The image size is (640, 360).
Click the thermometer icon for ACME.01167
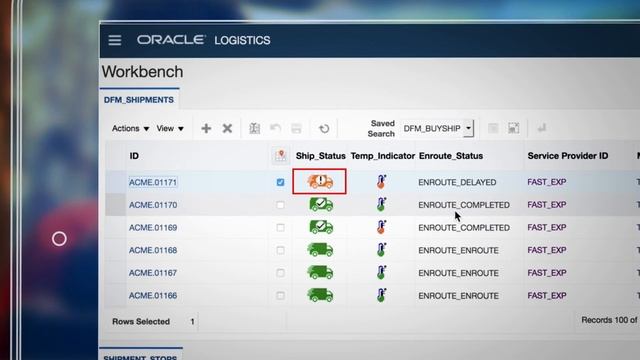381,272
